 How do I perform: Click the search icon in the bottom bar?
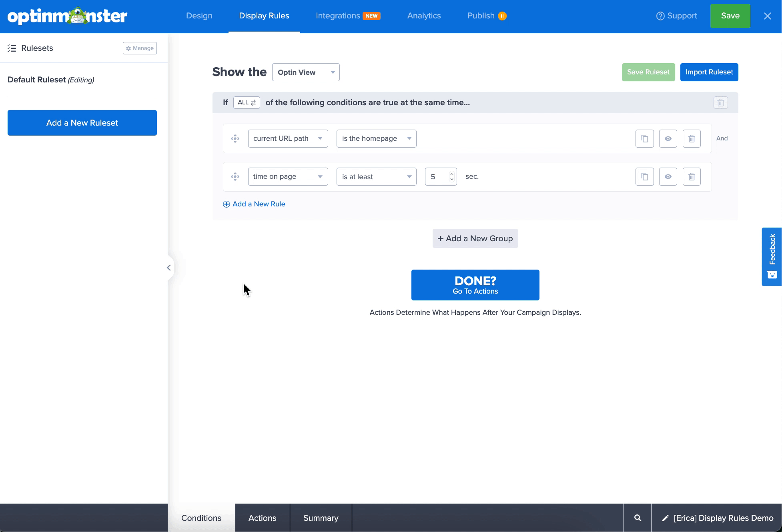coord(637,518)
